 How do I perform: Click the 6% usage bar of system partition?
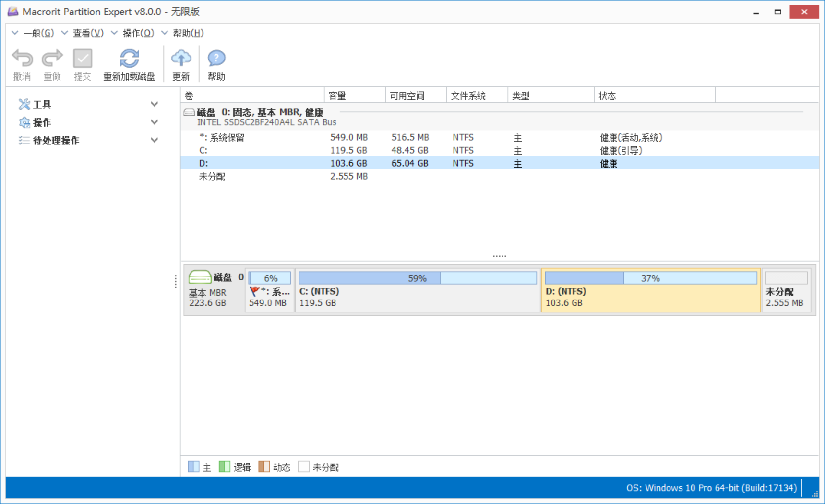(x=270, y=278)
